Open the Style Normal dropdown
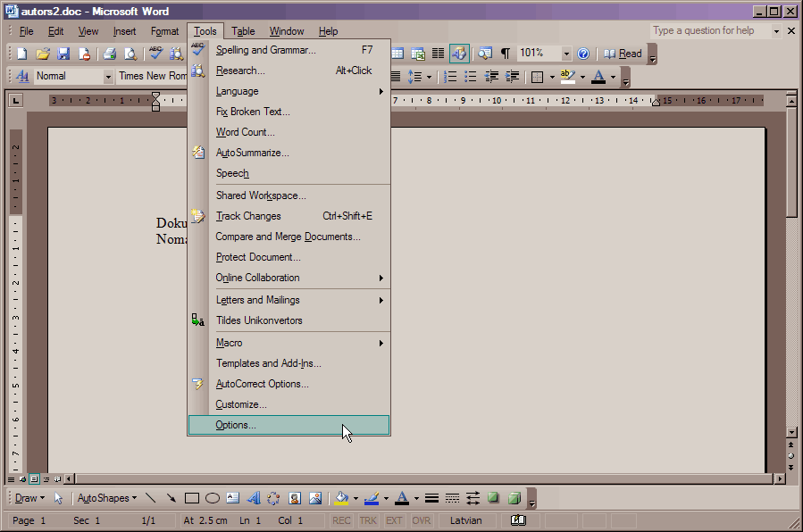Image resolution: width=803 pixels, height=532 pixels. 108,77
